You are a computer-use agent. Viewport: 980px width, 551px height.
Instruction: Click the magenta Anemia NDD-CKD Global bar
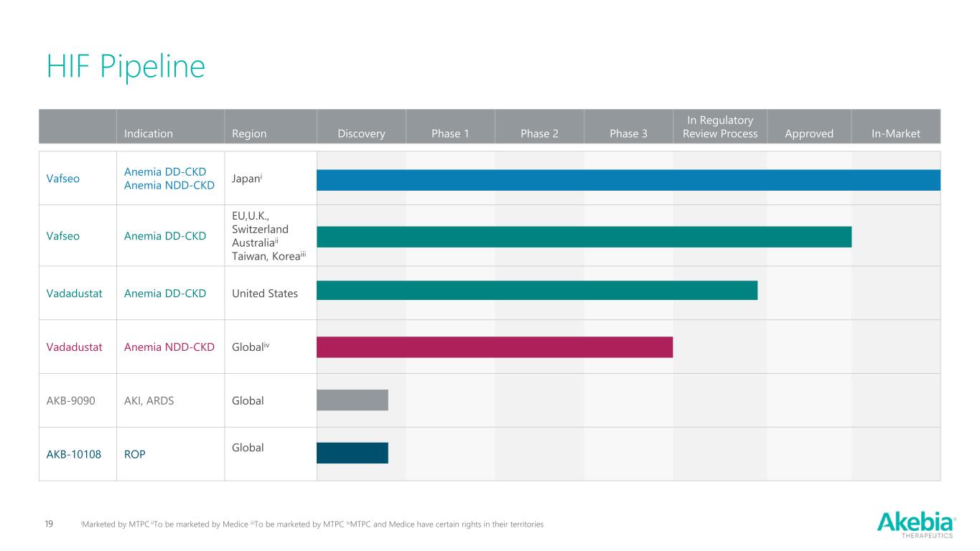[x=494, y=347]
